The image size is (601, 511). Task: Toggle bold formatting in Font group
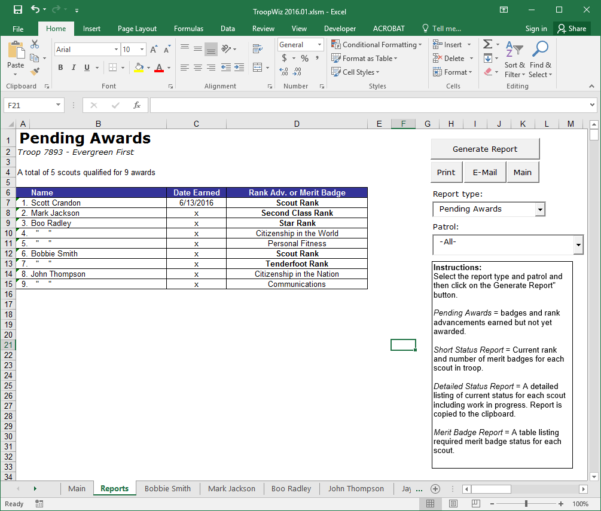pyautogui.click(x=60, y=68)
